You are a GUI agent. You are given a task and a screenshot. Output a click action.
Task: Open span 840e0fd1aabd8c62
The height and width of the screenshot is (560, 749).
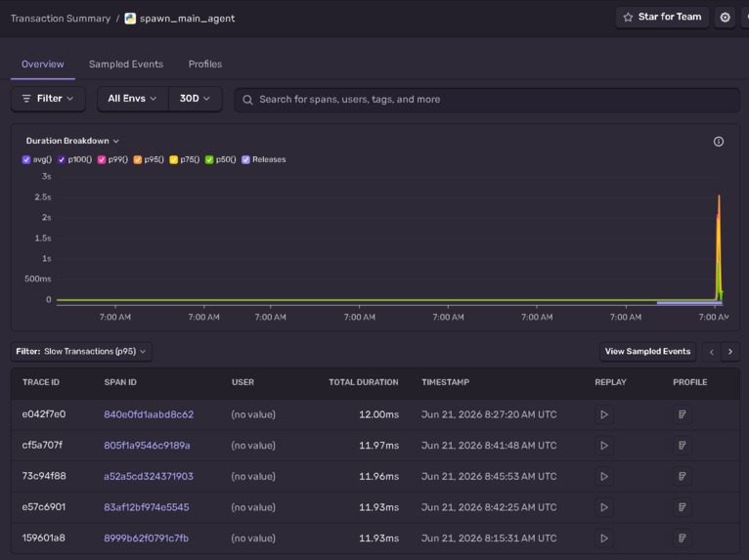point(149,414)
